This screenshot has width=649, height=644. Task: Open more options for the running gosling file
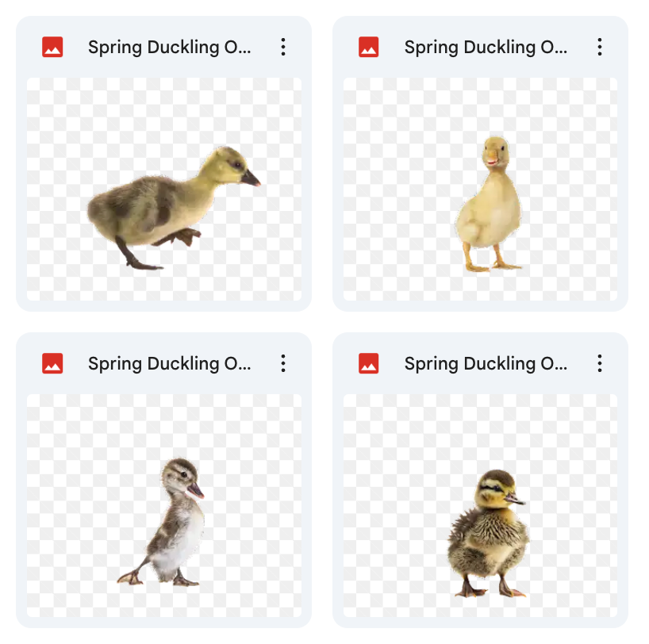coord(283,47)
